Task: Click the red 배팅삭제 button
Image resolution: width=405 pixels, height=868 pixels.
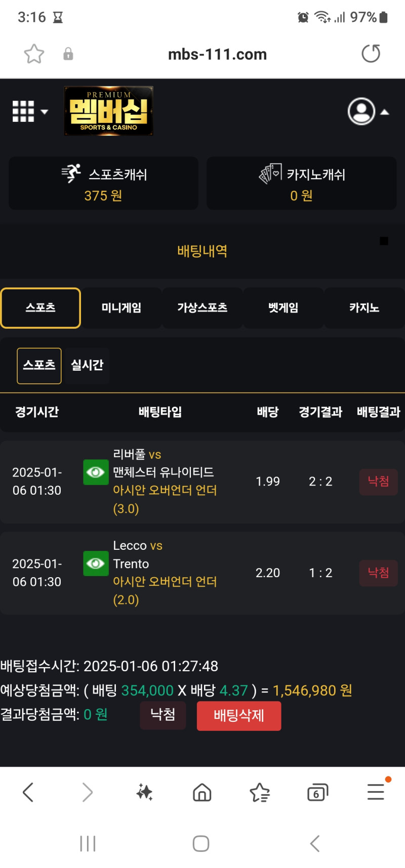Action: (239, 716)
